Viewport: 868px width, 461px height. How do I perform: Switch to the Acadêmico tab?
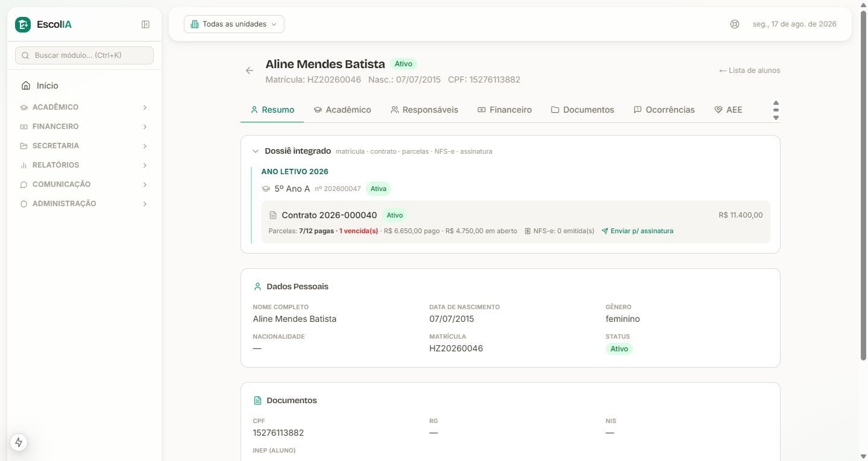point(342,110)
